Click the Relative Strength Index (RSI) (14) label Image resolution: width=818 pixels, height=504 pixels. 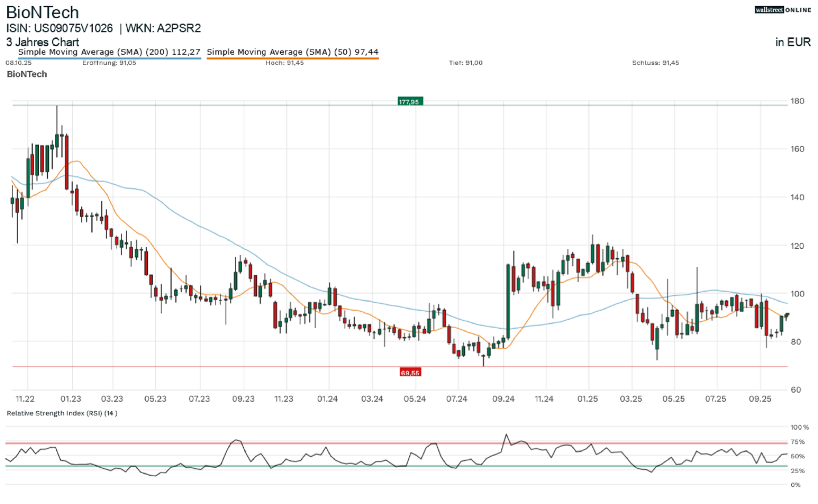pyautogui.click(x=62, y=413)
